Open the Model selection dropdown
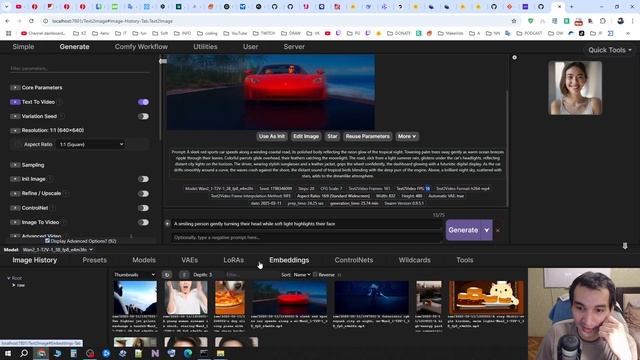The height and width of the screenshot is (360, 640). [x=58, y=250]
